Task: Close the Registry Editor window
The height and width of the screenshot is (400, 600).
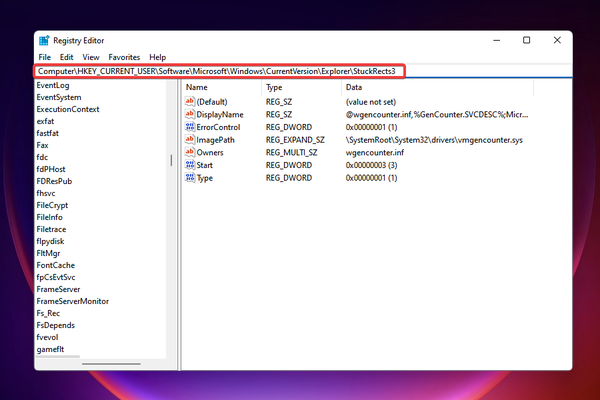Action: click(x=557, y=40)
